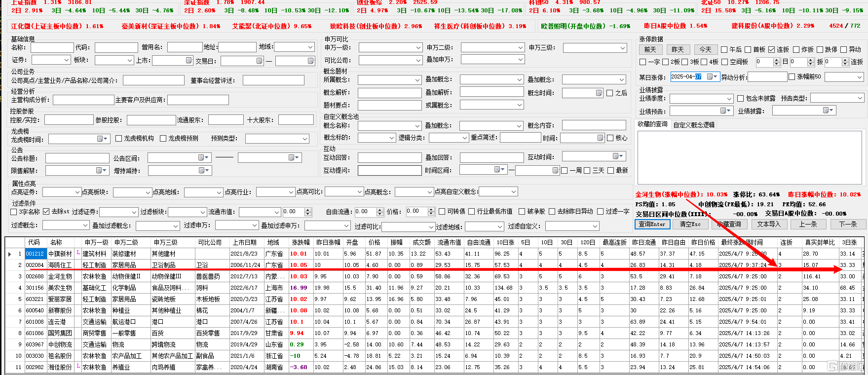Sort by the 成交额 column header
The height and width of the screenshot is (375, 868).
coord(421,242)
